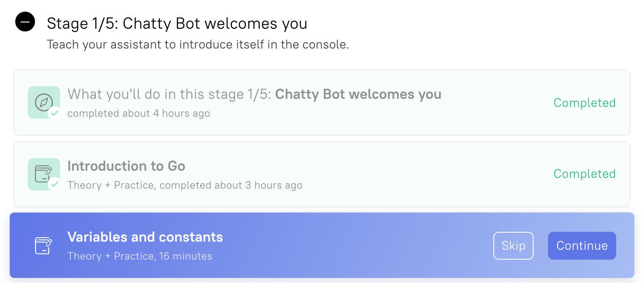Open the Introduction to Go topic title
This screenshot has height=283, width=644.
point(126,166)
